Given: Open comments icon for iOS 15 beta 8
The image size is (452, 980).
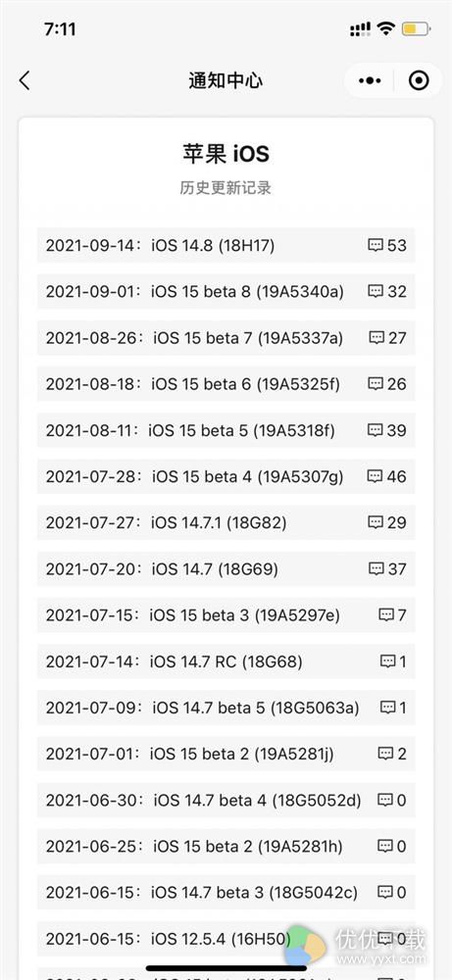Looking at the screenshot, I should click(376, 291).
